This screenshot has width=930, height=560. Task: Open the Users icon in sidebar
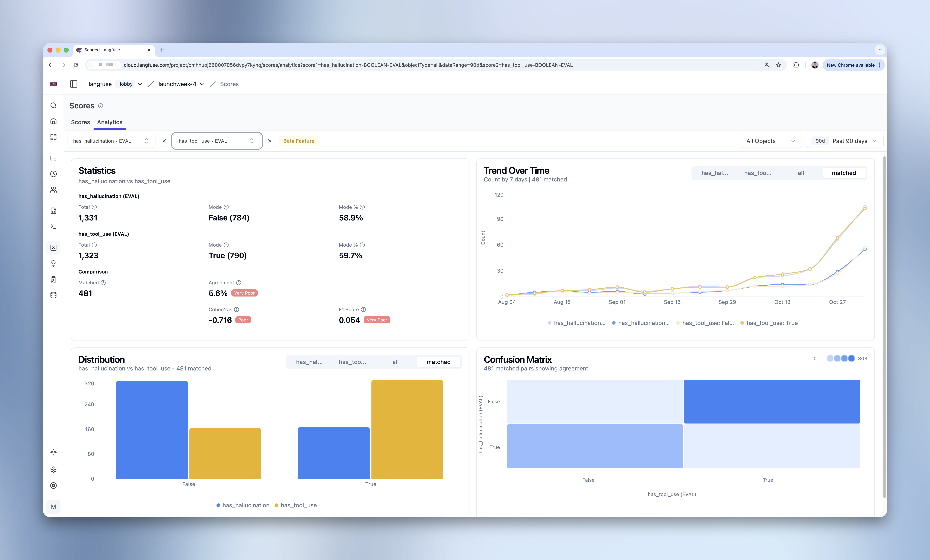(53, 190)
